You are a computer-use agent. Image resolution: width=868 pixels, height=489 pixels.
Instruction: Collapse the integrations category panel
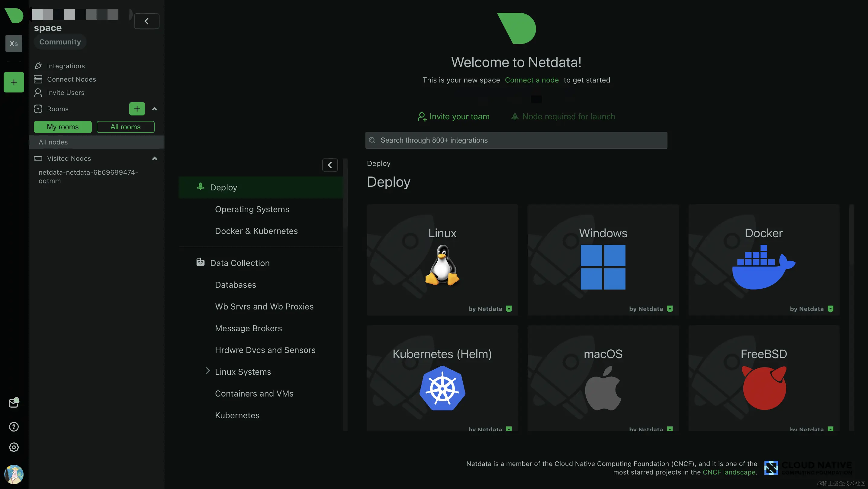[x=330, y=165]
